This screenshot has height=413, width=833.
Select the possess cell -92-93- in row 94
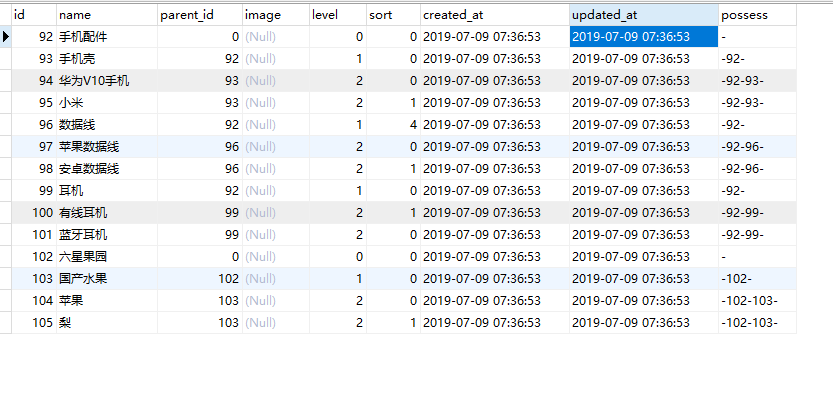point(758,81)
